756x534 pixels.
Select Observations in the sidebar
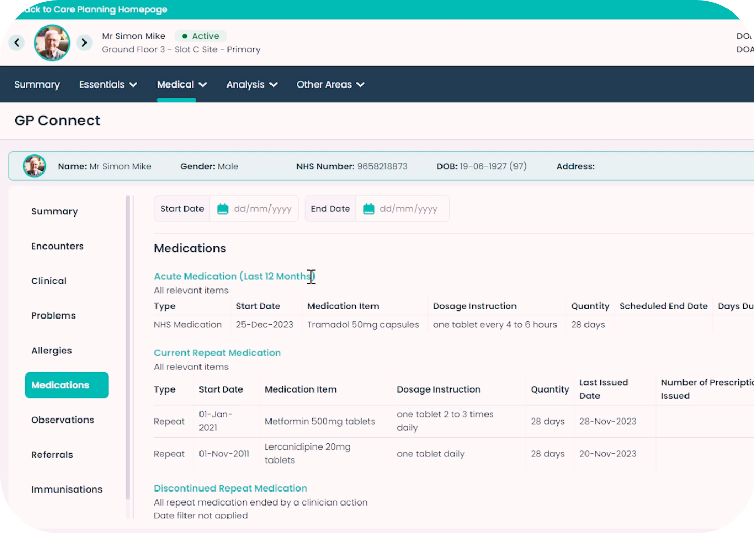[x=62, y=420]
